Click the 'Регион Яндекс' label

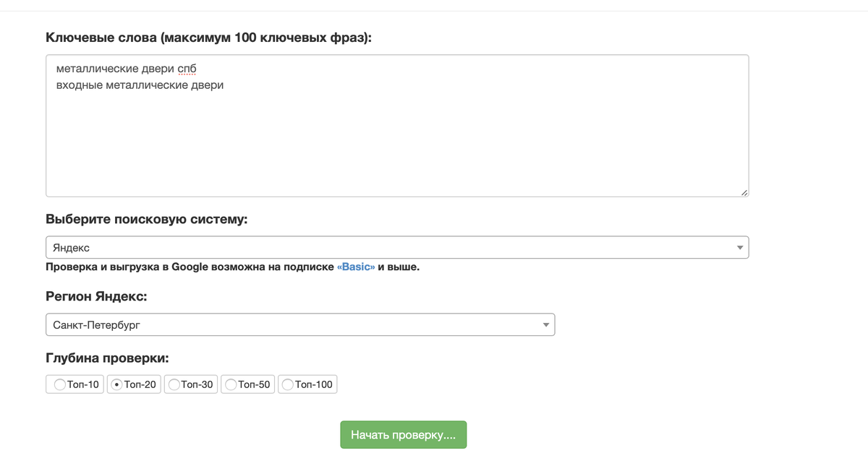click(x=96, y=296)
